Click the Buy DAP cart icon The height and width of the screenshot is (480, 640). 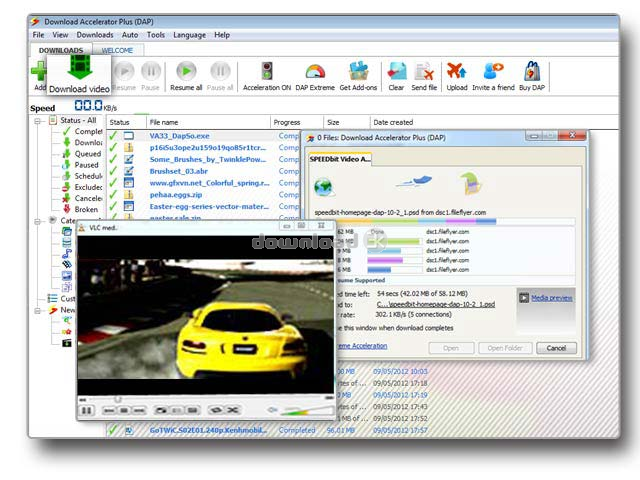[531, 72]
